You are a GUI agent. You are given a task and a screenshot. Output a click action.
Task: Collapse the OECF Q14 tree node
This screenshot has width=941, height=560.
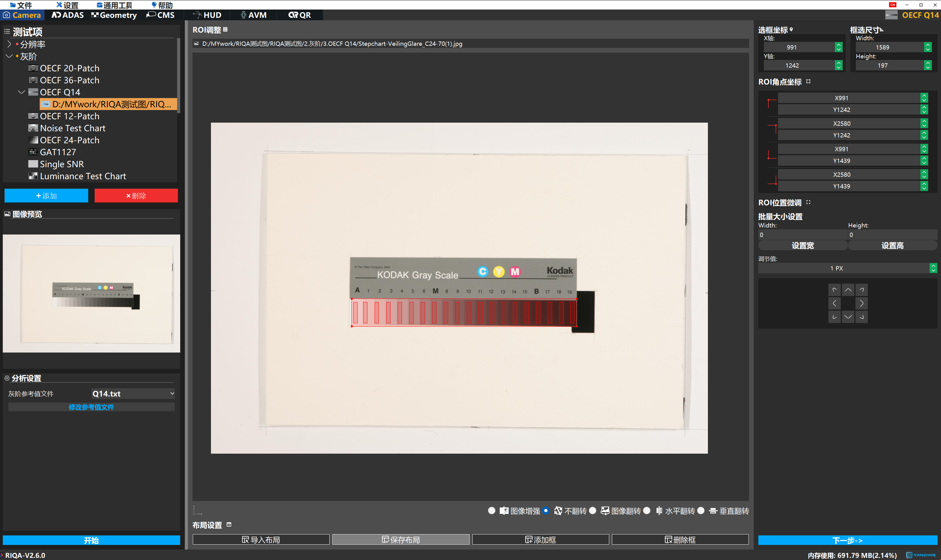pos(22,92)
